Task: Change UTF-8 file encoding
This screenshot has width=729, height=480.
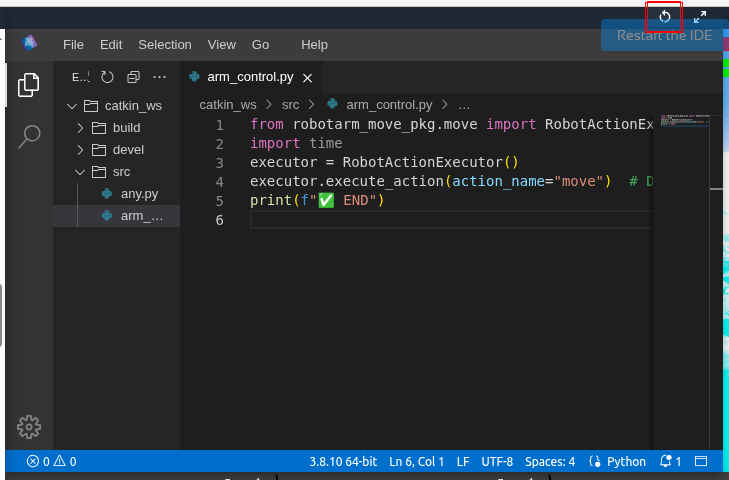Action: 497,461
